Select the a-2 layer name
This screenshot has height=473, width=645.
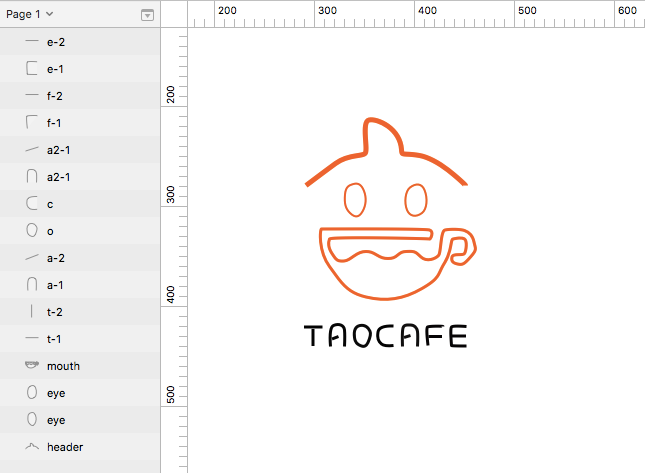[56, 258]
